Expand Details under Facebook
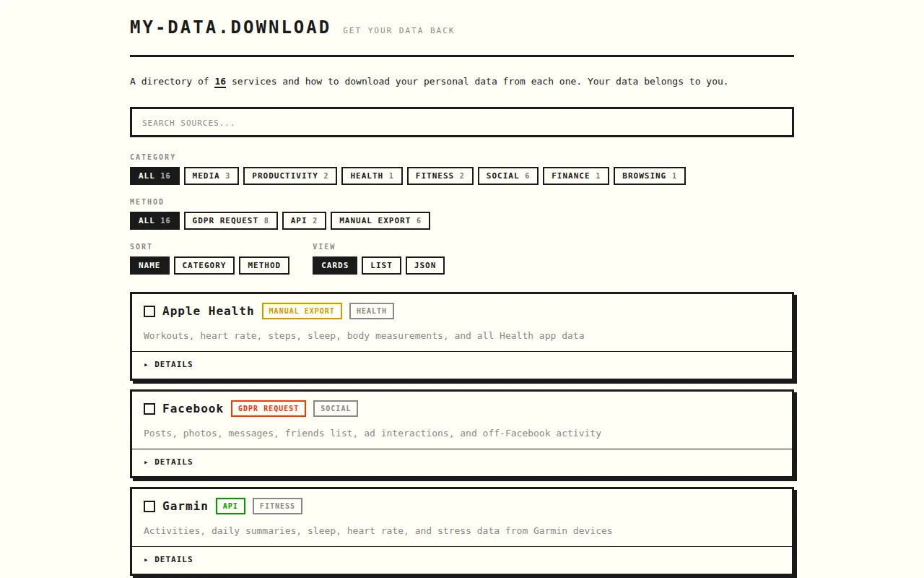Viewport: 924px width, 578px height. [462, 462]
